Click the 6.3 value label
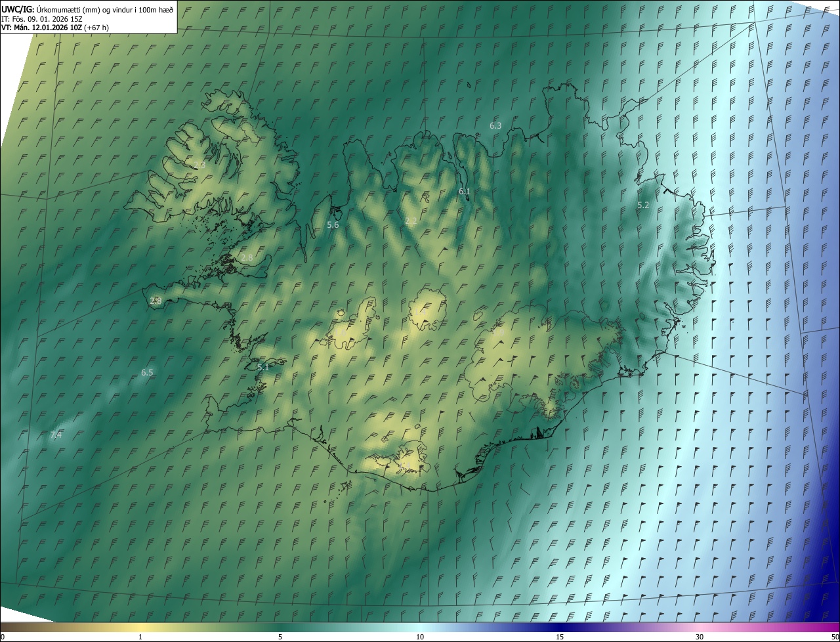Image resolution: width=840 pixels, height=642 pixels. point(495,125)
